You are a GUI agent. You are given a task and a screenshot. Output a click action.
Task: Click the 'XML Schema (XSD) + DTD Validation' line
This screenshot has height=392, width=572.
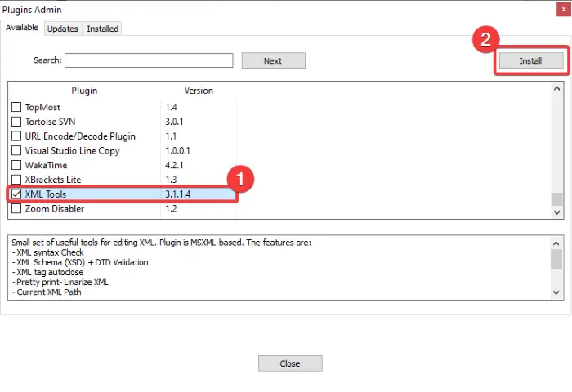pos(80,262)
